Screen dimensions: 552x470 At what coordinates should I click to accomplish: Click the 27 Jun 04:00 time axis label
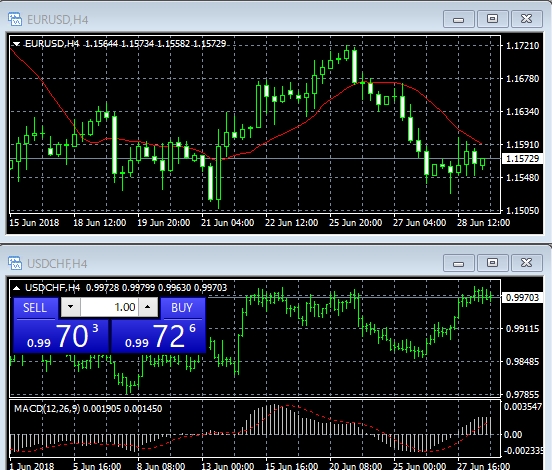pyautogui.click(x=419, y=223)
